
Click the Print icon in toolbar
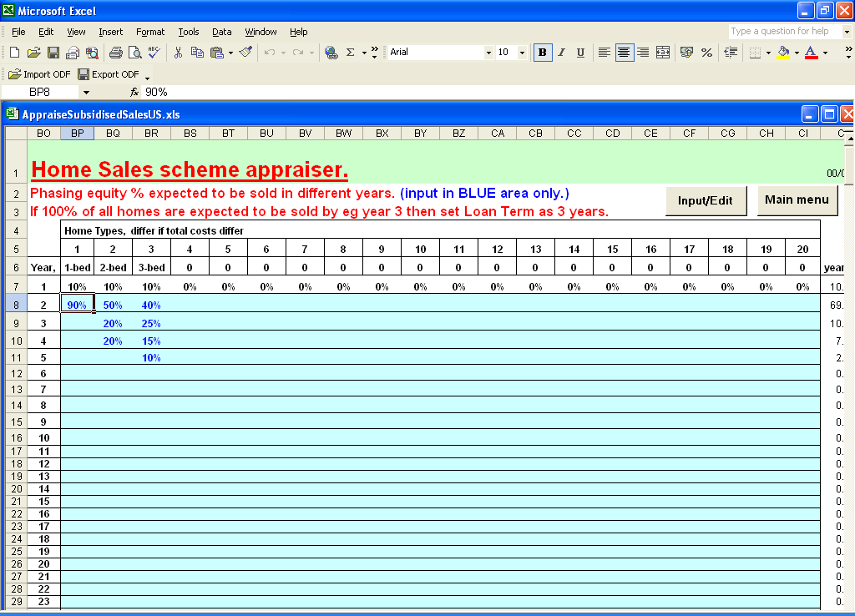[115, 53]
